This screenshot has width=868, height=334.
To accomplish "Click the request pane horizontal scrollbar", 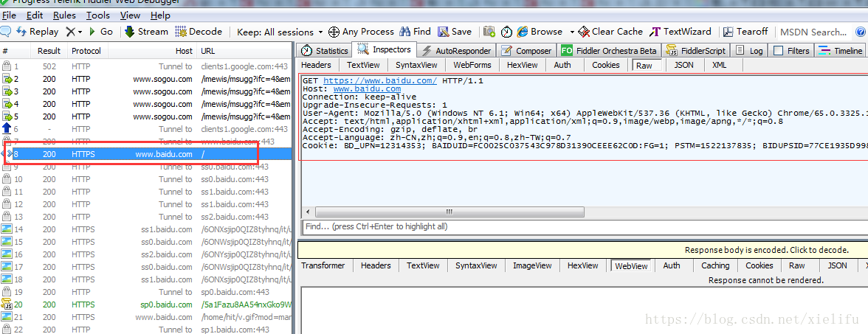I will pos(449,212).
